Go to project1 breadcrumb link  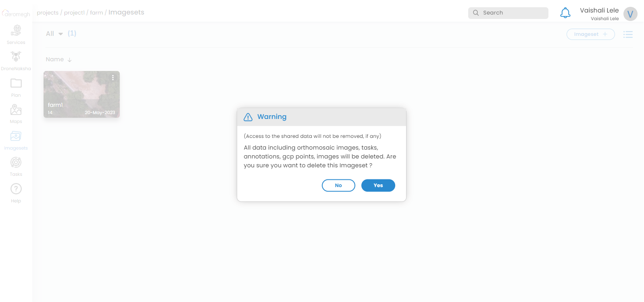[x=75, y=12]
